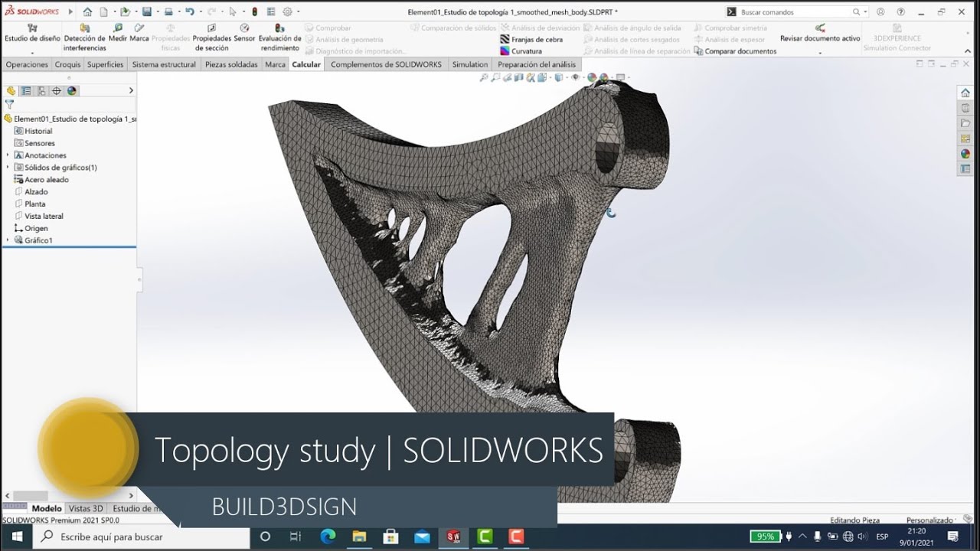This screenshot has width=980, height=551.
Task: Open Complementos de SOLIDWORKS tab
Action: [386, 64]
